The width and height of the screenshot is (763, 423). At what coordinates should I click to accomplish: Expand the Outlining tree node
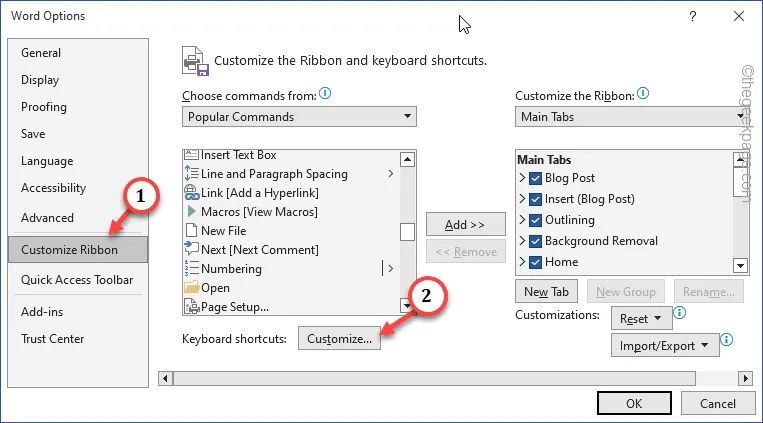coord(522,220)
